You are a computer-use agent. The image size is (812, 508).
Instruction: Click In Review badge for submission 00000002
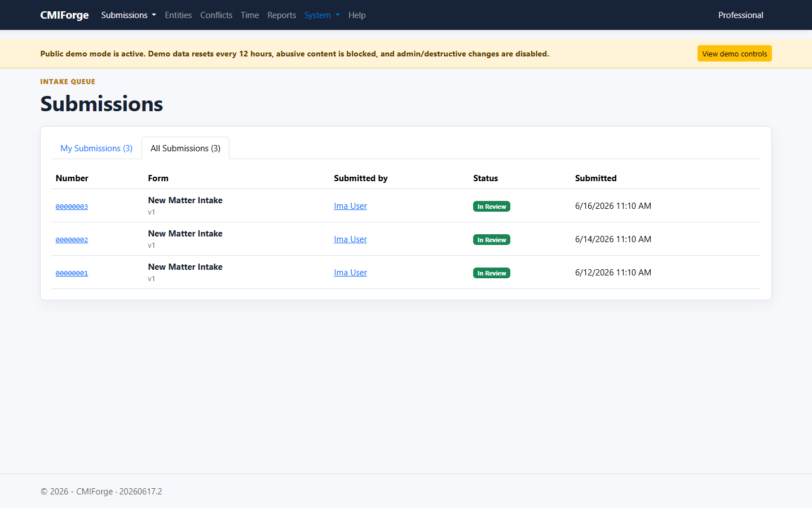[x=492, y=240]
